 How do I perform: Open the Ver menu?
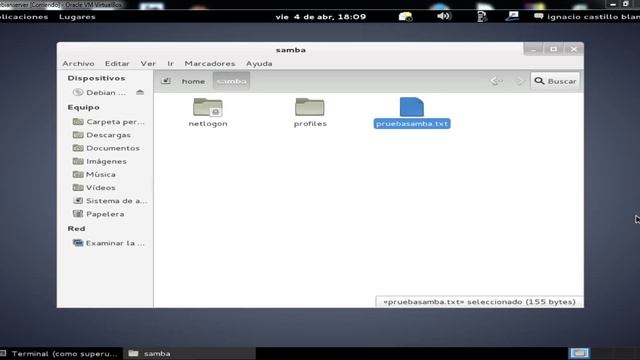148,64
